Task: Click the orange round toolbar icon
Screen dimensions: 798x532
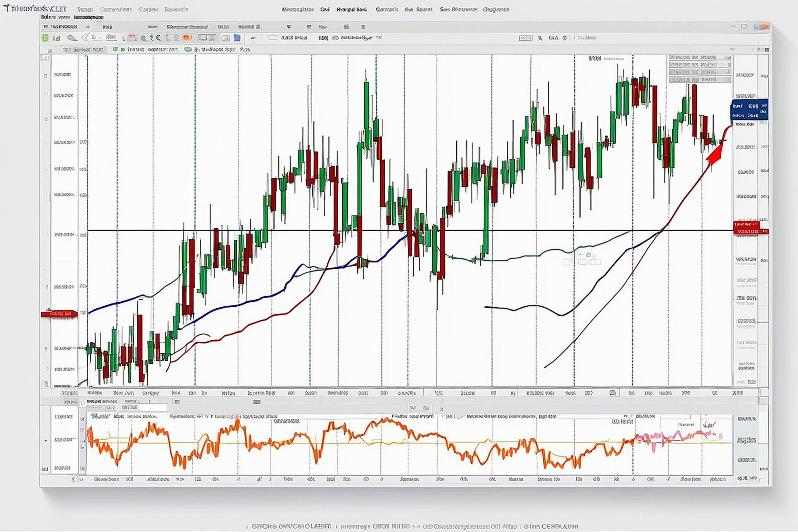Action: [x=187, y=38]
